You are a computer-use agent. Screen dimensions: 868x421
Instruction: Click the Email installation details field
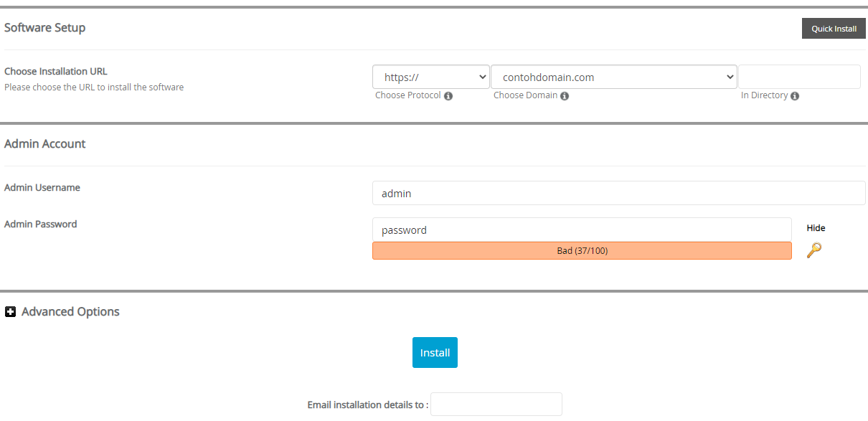[x=496, y=405]
